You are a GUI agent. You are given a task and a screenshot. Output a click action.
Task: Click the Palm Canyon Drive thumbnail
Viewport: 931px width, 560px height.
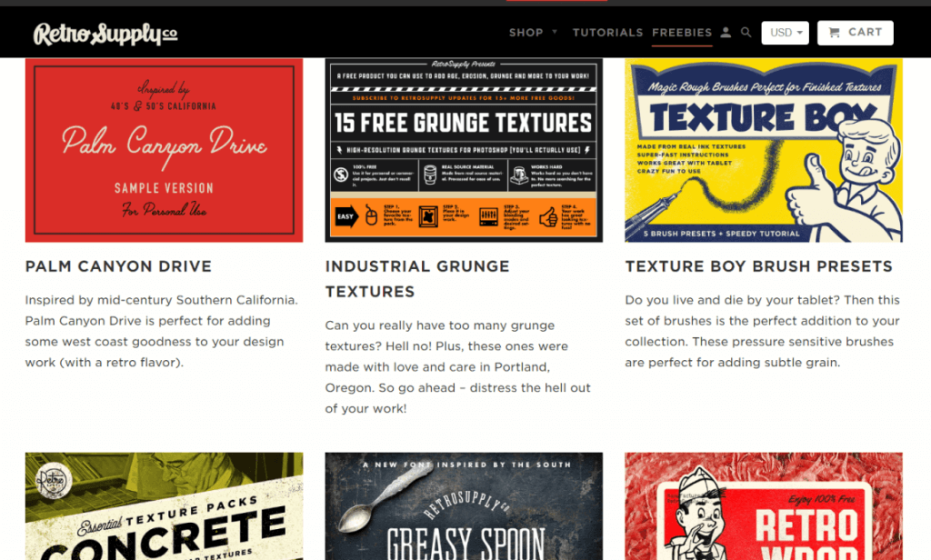pos(164,150)
